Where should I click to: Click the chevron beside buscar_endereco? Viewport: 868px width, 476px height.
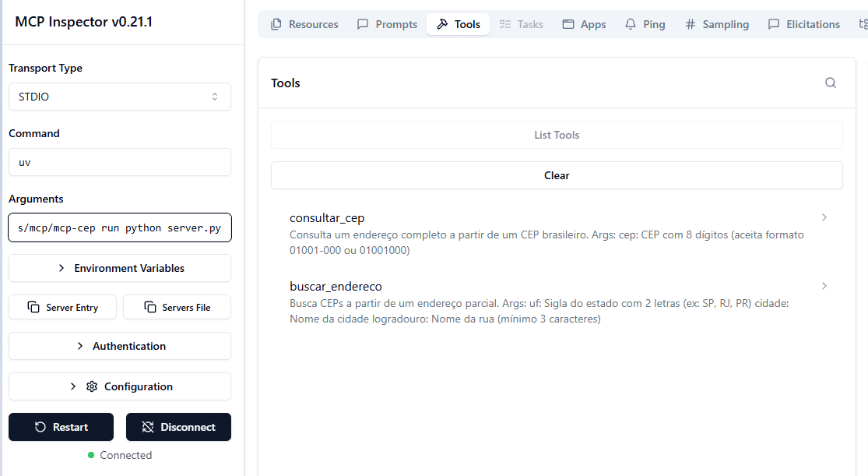[x=824, y=286]
